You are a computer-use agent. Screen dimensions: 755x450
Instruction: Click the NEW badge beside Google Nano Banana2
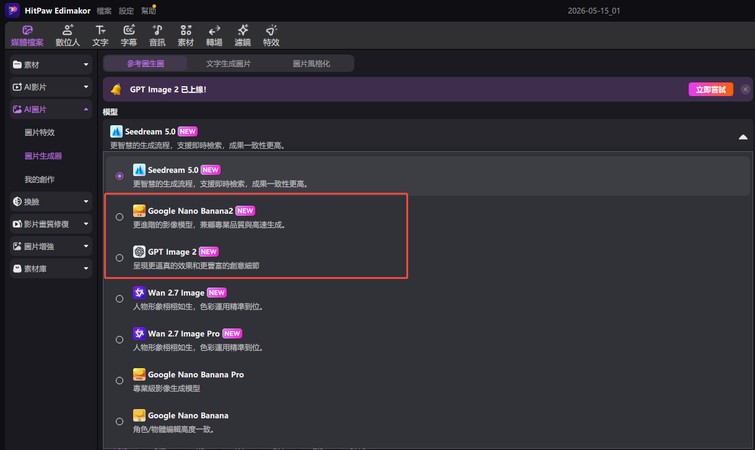245,211
